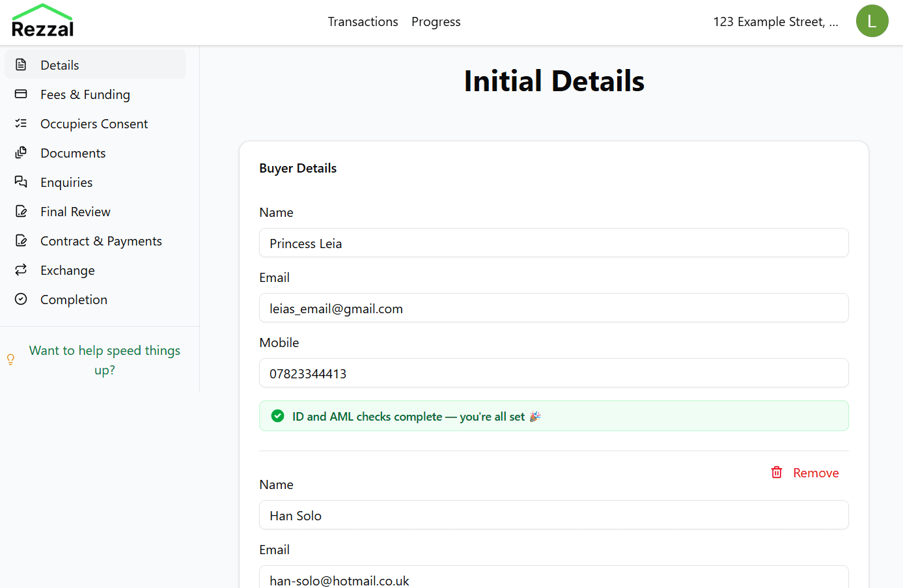Select the 123 Example Street address

pos(775,21)
